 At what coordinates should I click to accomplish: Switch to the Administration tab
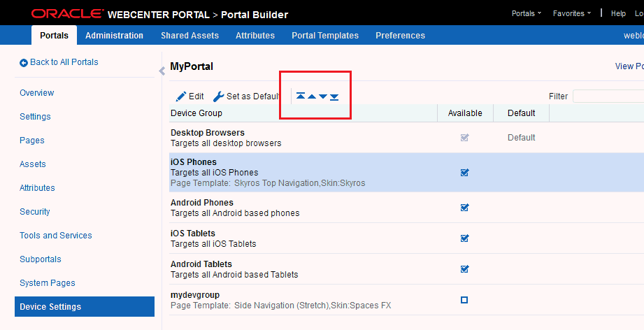114,35
